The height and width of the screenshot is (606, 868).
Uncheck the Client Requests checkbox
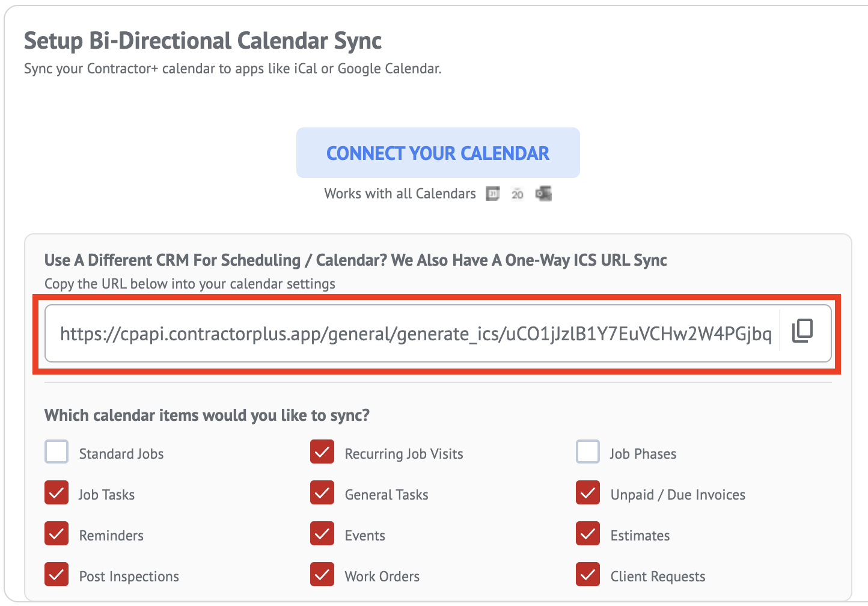(588, 575)
